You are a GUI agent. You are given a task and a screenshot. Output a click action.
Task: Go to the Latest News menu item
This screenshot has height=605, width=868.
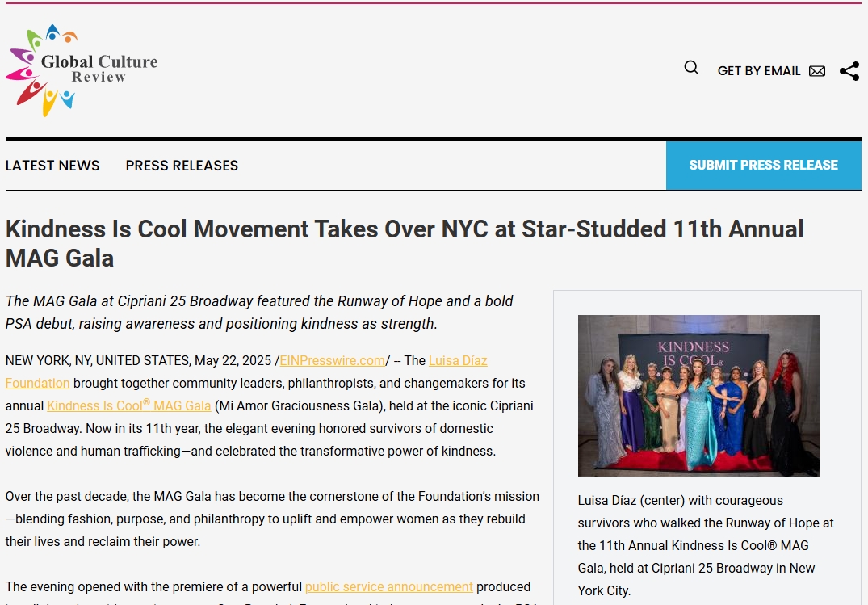(x=52, y=166)
